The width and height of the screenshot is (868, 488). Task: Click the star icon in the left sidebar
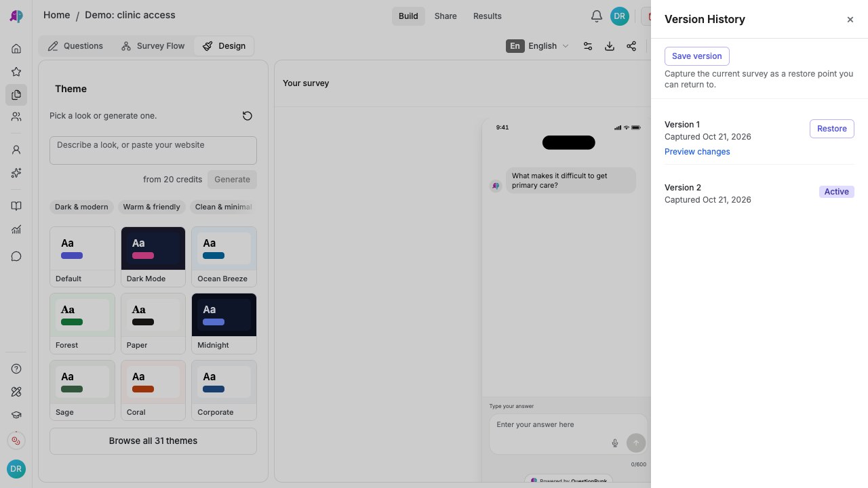(x=16, y=72)
